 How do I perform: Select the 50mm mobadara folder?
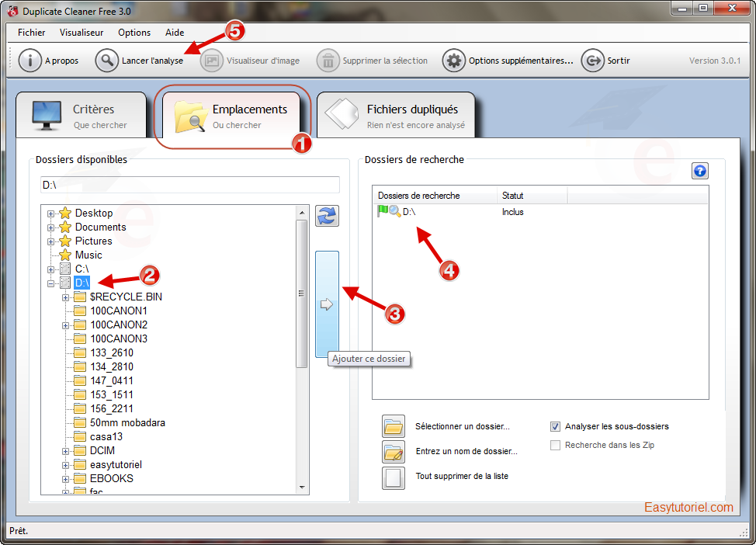127,422
